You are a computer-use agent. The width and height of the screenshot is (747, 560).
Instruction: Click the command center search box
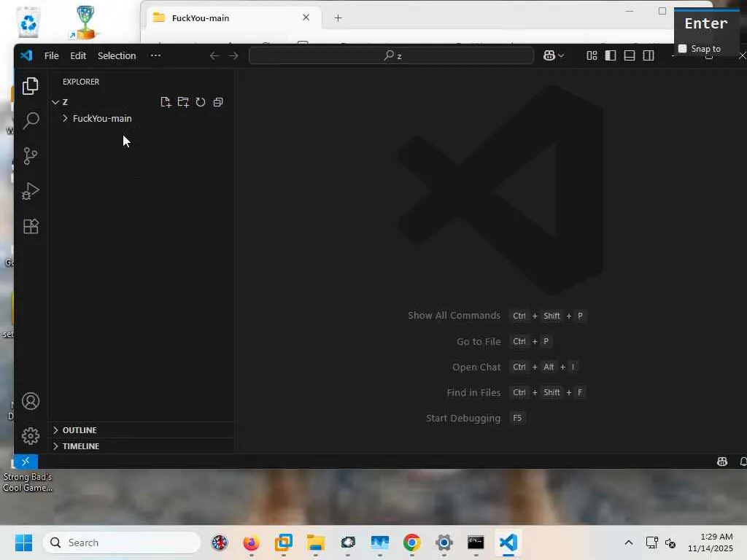(391, 55)
